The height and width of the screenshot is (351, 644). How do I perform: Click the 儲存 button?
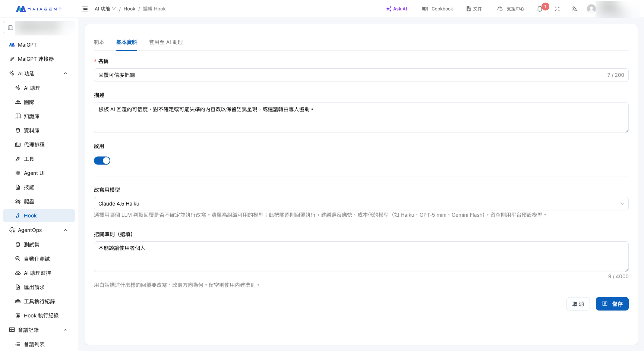pos(612,304)
